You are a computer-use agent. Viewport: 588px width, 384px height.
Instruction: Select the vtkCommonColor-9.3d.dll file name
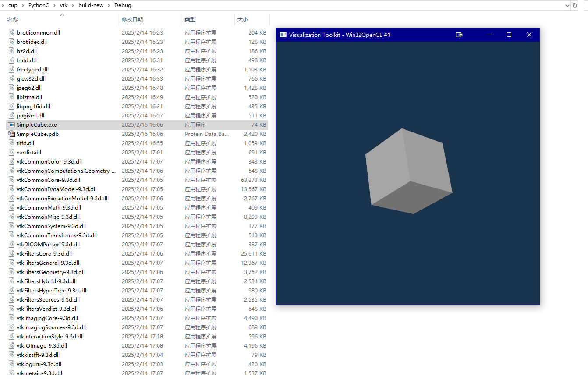49,161
